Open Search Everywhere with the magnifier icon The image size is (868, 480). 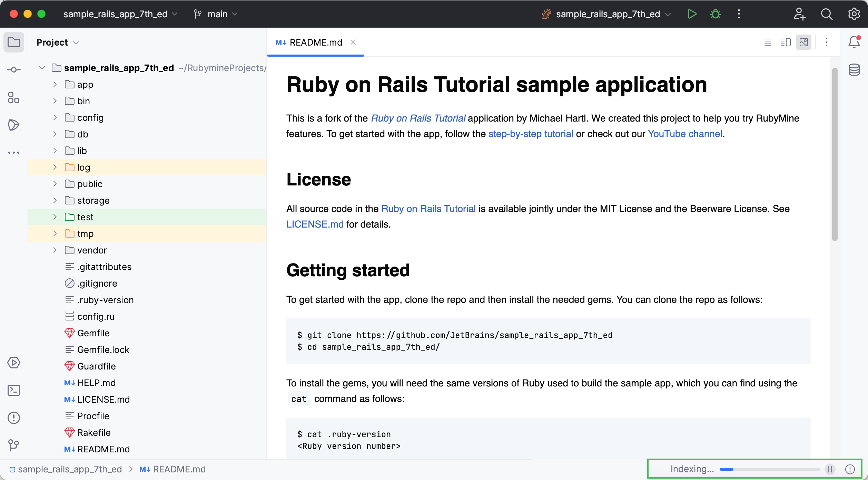pyautogui.click(x=827, y=14)
